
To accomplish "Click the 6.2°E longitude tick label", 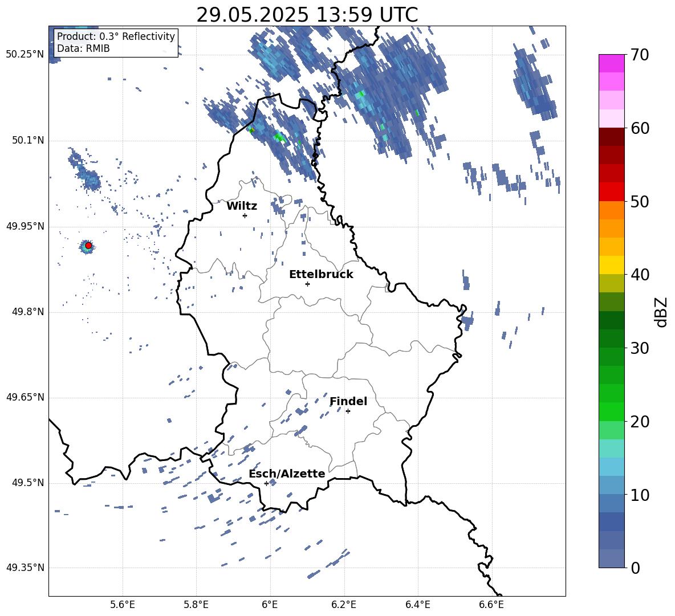I will 344,605.
